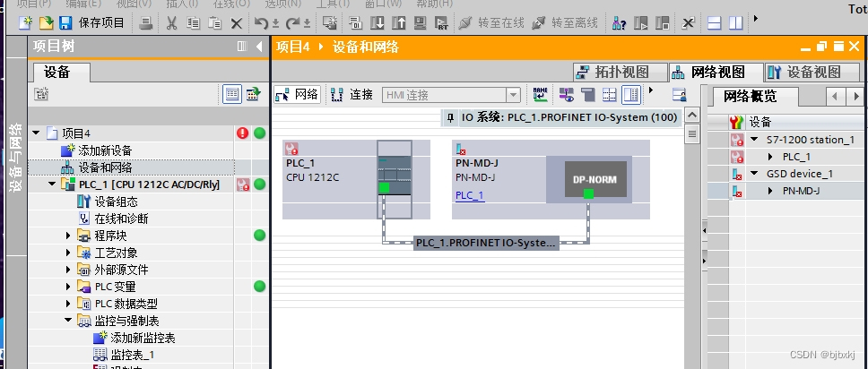Collapse PLC_1 [CPU 1212C AC/DC/Rly] node

(x=52, y=184)
